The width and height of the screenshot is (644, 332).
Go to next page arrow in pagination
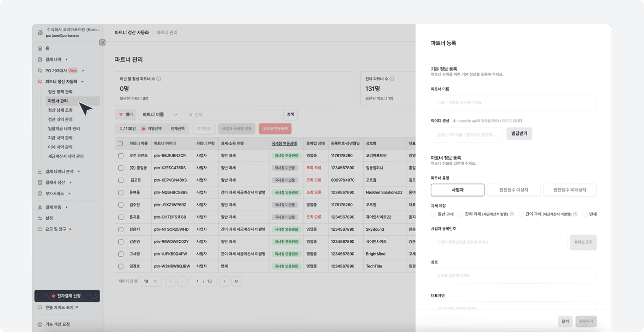[x=224, y=281]
